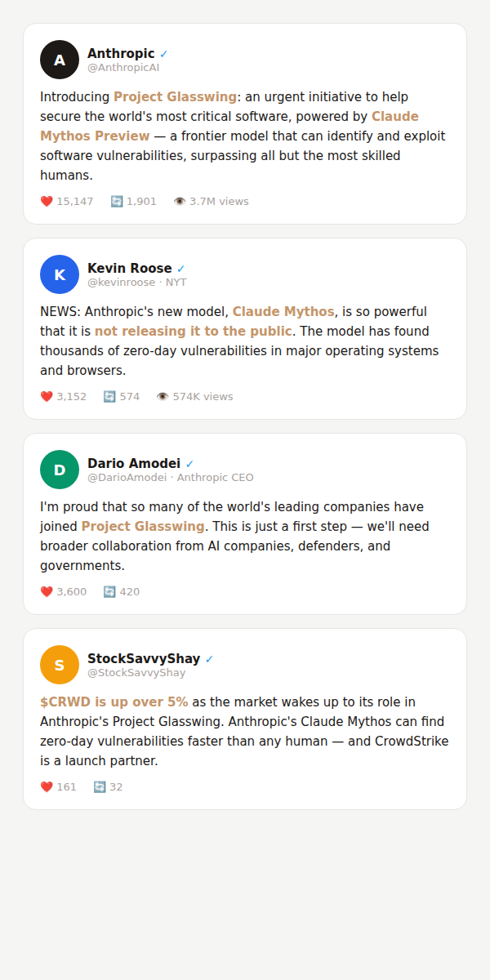
Task: Retweet Kevin Roose's post
Action: (x=109, y=397)
